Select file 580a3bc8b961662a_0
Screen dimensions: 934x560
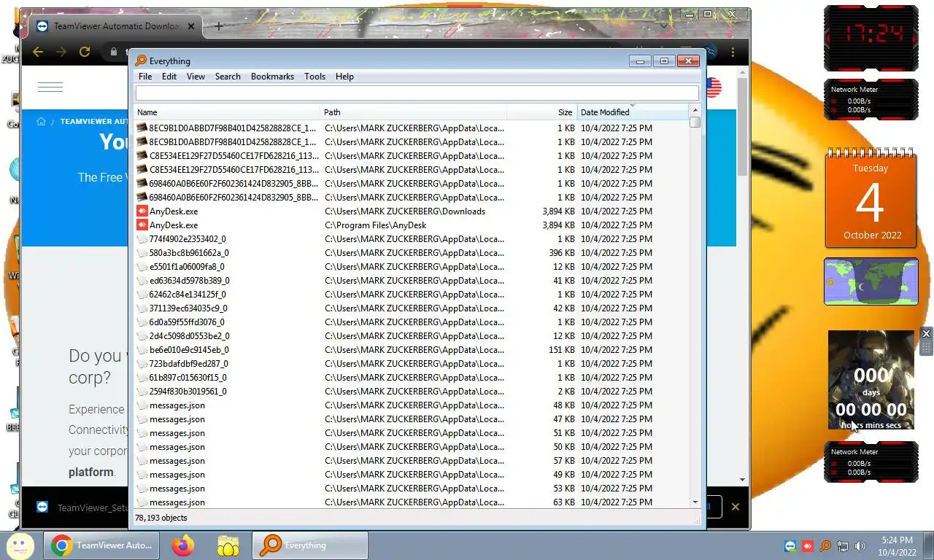click(189, 253)
